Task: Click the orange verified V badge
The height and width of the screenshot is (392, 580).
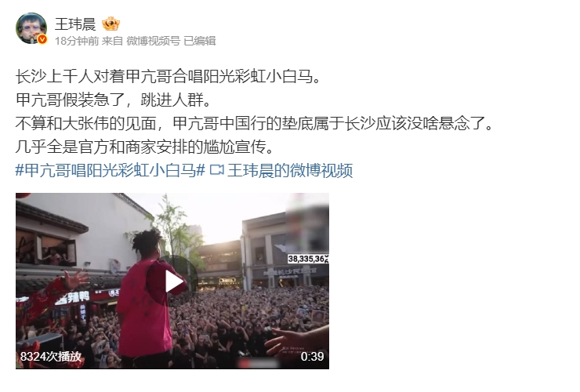Action: 42,39
